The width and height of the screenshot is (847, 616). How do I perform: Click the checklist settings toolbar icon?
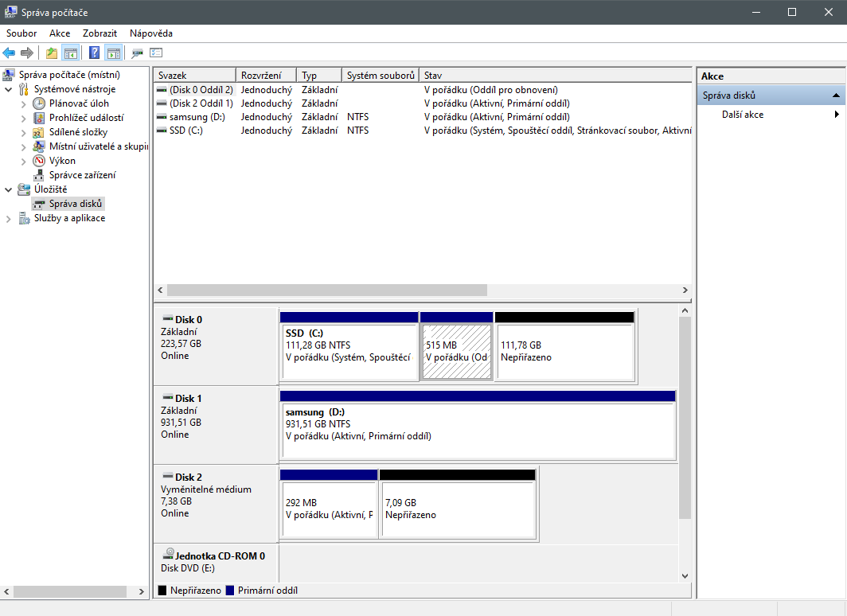pos(156,53)
